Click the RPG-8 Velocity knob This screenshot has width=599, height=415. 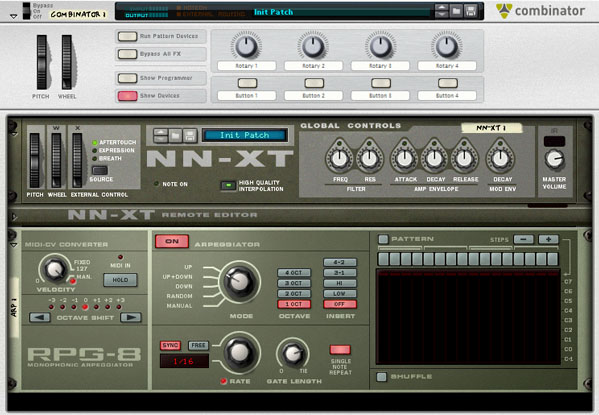point(55,269)
